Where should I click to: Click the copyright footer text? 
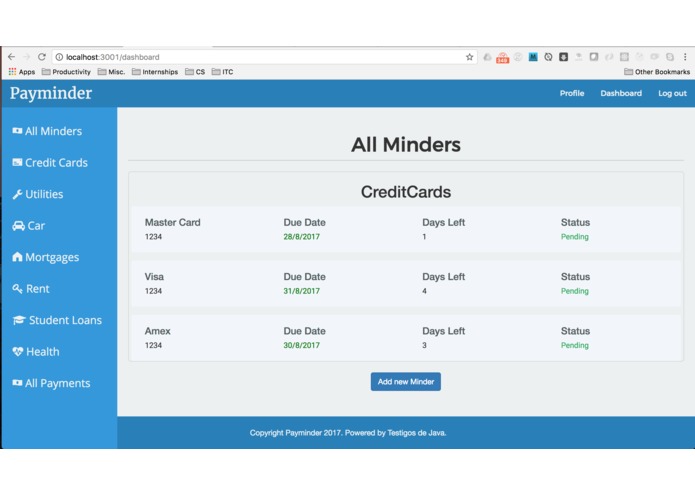coord(348,433)
